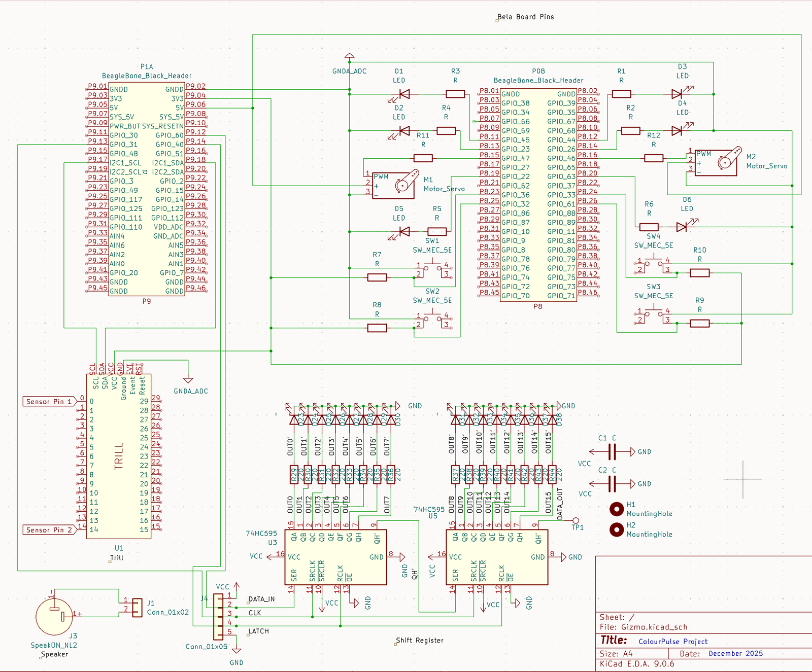Select the VCC power symbol above J4
The width and height of the screenshot is (812, 672).
pos(236,587)
